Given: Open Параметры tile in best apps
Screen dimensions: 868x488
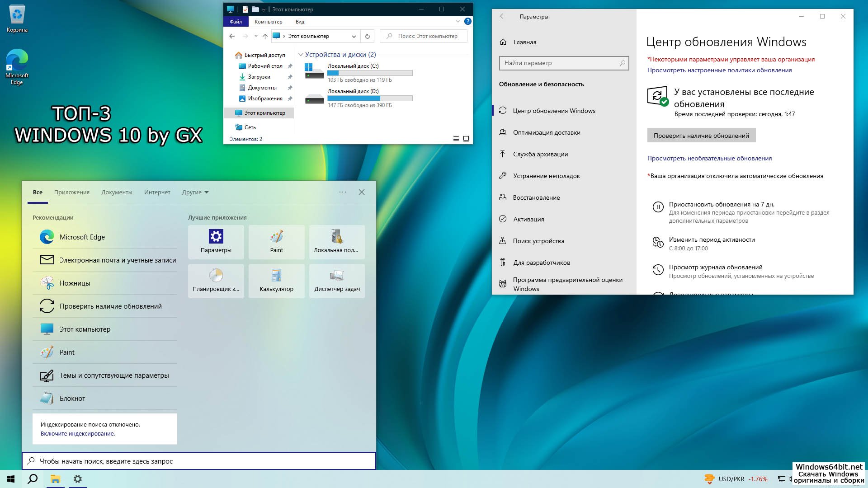Looking at the screenshot, I should coord(216,242).
